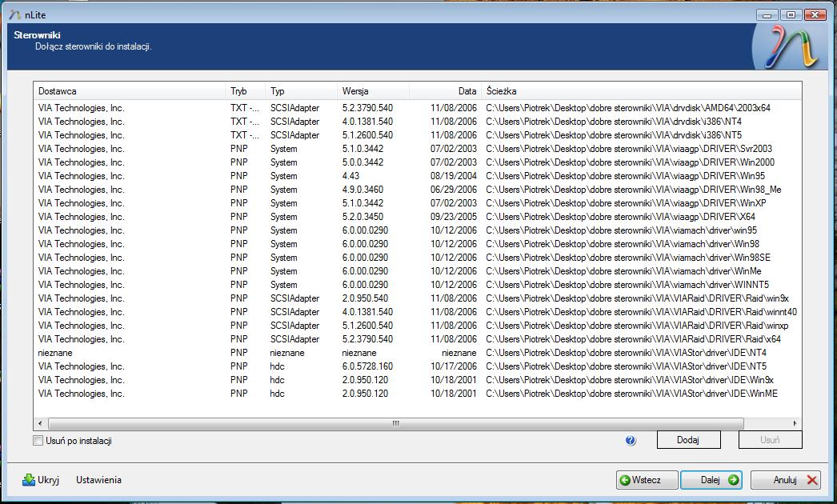Image resolution: width=837 pixels, height=504 pixels.
Task: Click the path ending viamach\driver\Win98
Action: 623,244
